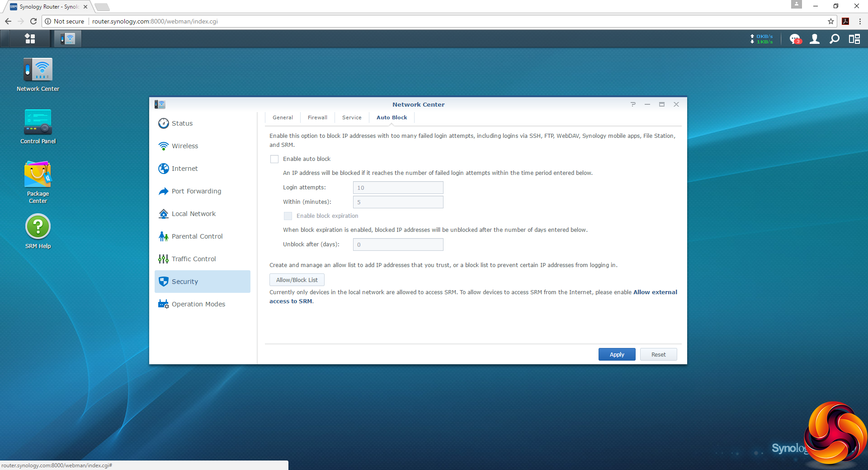Click the router address bar URL
This screenshot has height=470, width=868.
(x=155, y=21)
